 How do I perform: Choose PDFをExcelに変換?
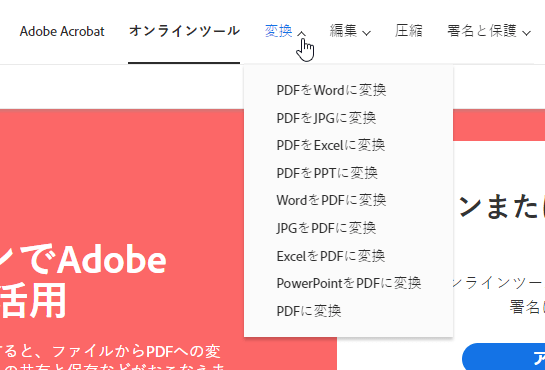(x=331, y=145)
